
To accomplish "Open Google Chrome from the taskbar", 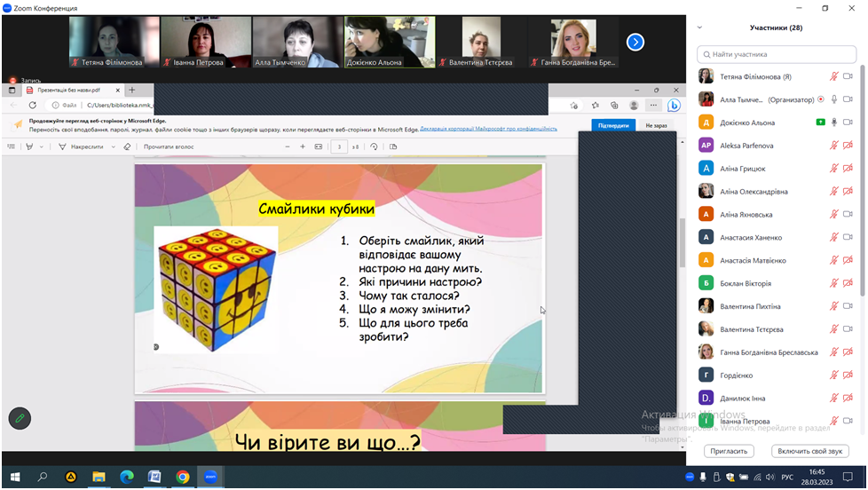I will [x=182, y=477].
